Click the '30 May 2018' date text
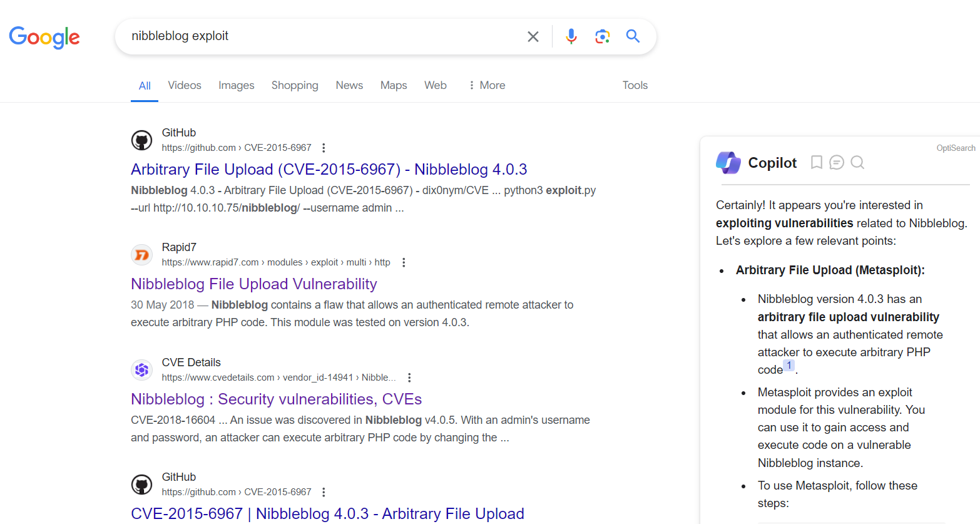 [163, 305]
